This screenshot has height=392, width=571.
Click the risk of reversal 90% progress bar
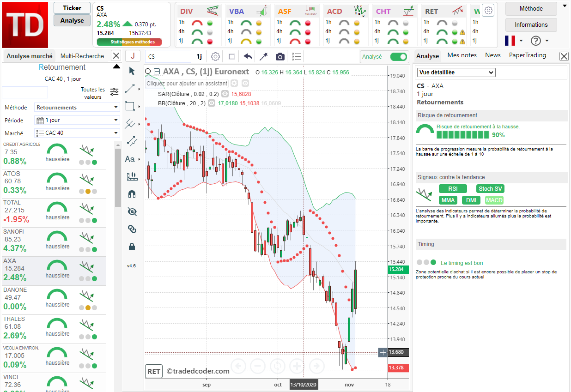click(x=462, y=135)
